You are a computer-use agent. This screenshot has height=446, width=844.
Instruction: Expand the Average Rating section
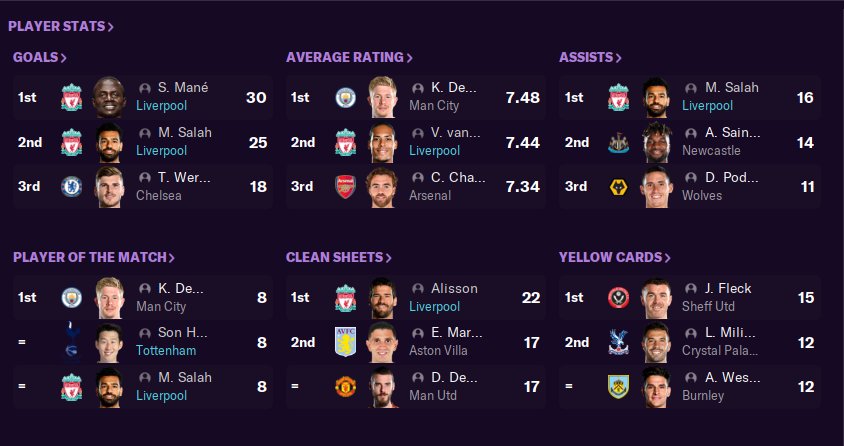pyautogui.click(x=349, y=58)
